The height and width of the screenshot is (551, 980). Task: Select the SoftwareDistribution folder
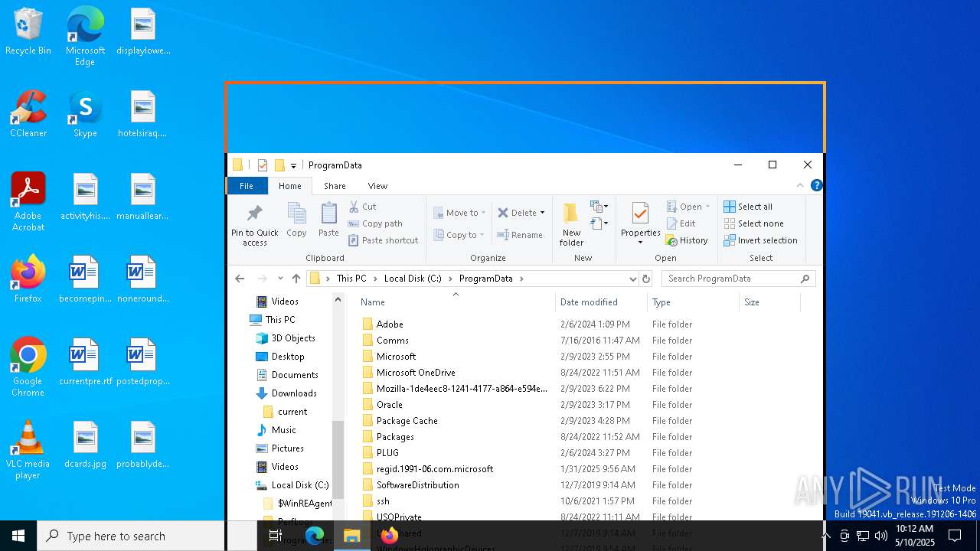click(x=417, y=485)
